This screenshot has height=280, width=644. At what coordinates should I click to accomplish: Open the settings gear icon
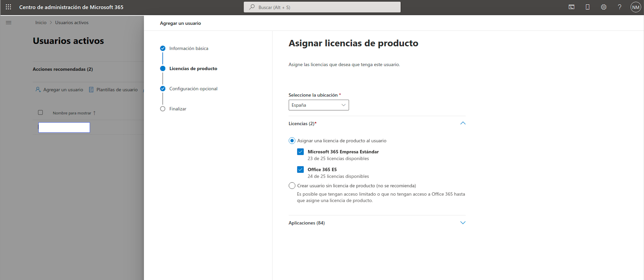(603, 7)
